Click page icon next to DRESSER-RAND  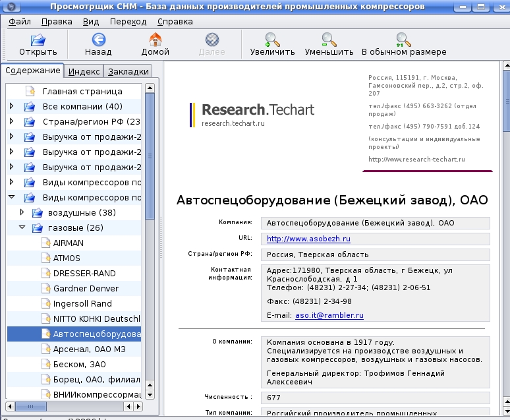(46, 273)
